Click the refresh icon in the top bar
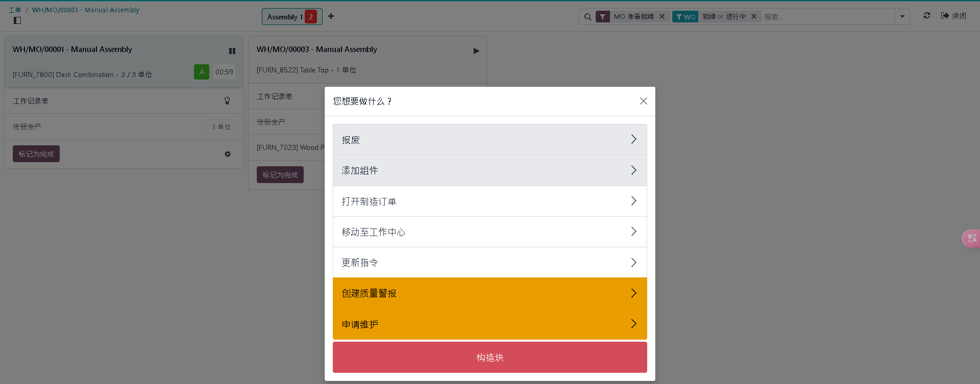 point(927,16)
